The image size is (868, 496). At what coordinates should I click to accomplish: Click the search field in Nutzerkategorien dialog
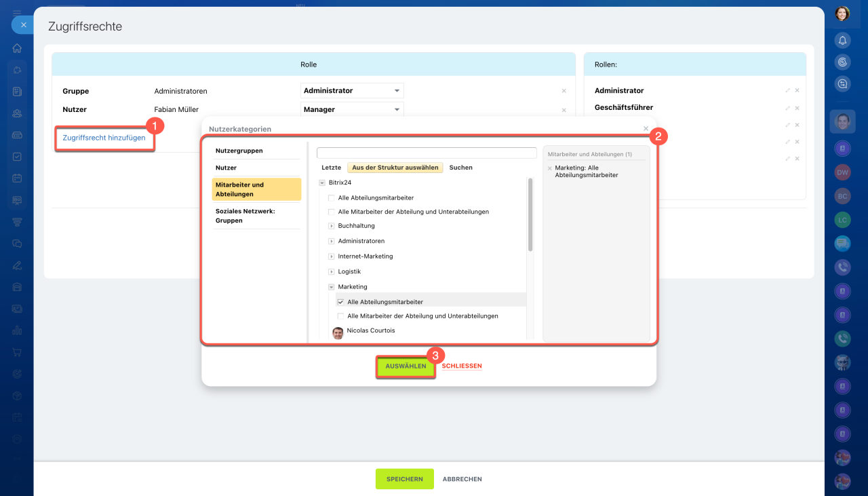pyautogui.click(x=427, y=153)
